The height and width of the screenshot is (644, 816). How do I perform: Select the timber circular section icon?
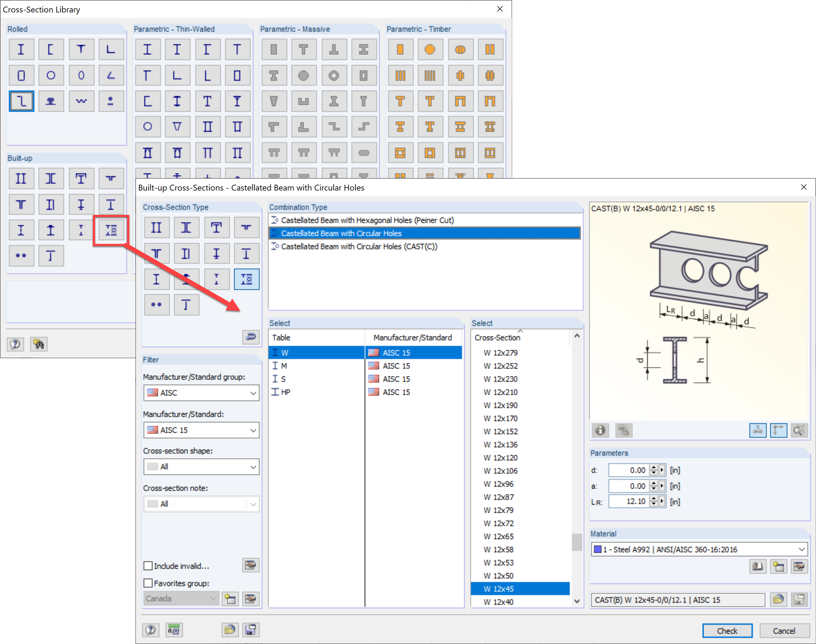click(x=430, y=49)
